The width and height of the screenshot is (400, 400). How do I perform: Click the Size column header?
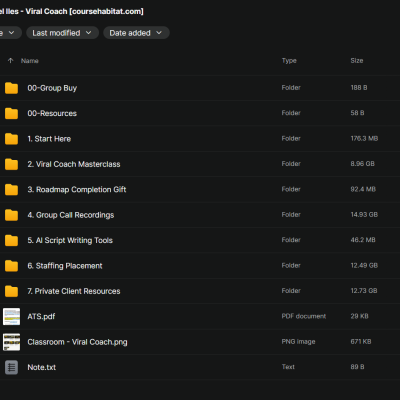(357, 61)
